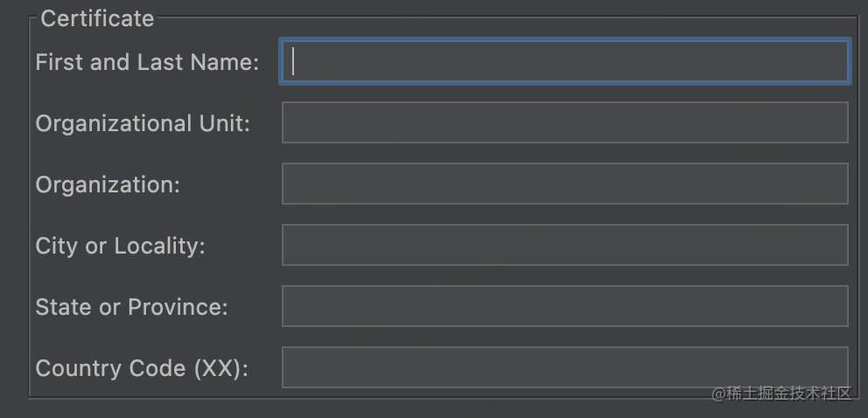Screen dimensions: 868x418
Task: Focus the Organizational Unit text field
Action: click(564, 122)
